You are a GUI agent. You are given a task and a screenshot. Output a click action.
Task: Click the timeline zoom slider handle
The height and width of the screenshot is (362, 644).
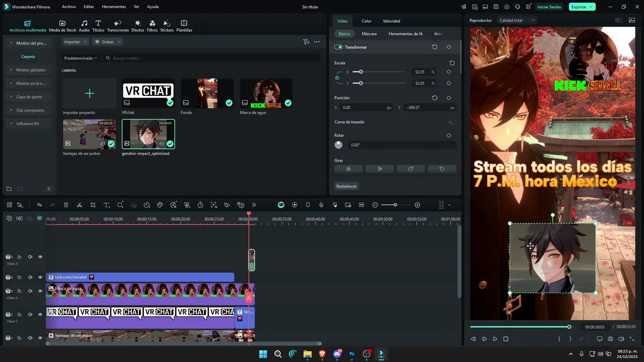[395, 205]
